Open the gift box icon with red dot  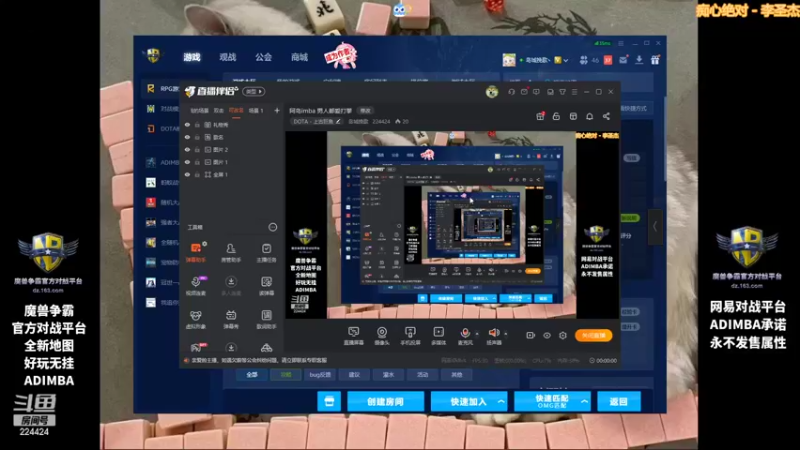[x=540, y=116]
